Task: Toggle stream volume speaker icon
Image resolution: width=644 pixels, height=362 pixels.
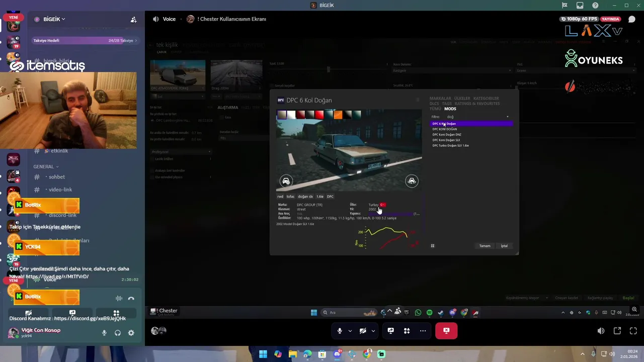Action: coord(601,331)
